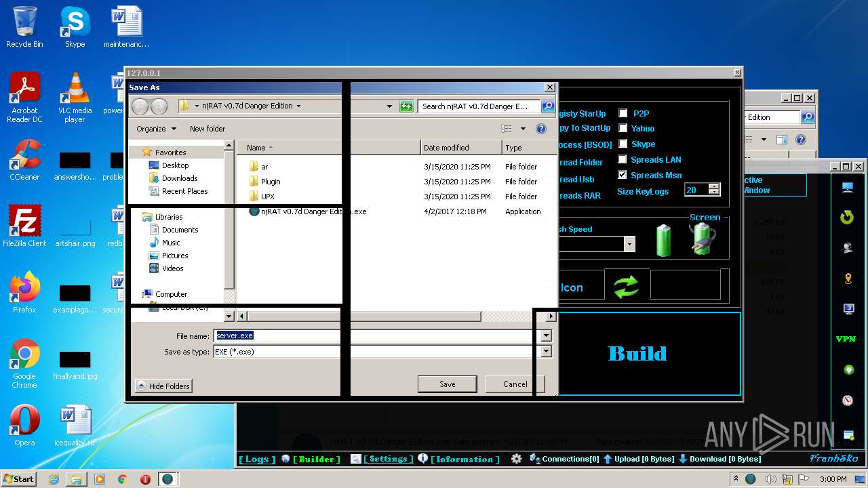This screenshot has height=488, width=868.
Task: Enable the Yahoo checkbox
Action: [623, 128]
